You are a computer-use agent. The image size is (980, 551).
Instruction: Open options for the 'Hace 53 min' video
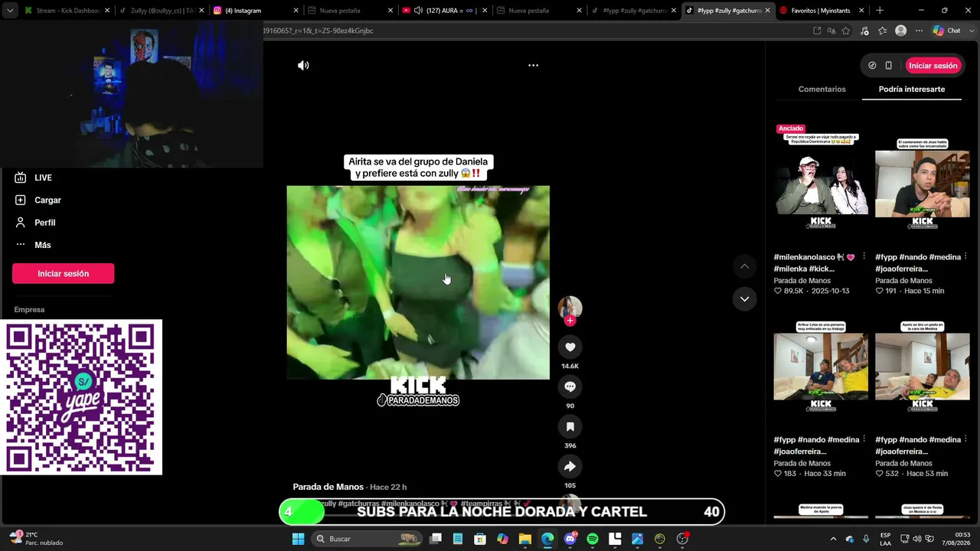[965, 440]
